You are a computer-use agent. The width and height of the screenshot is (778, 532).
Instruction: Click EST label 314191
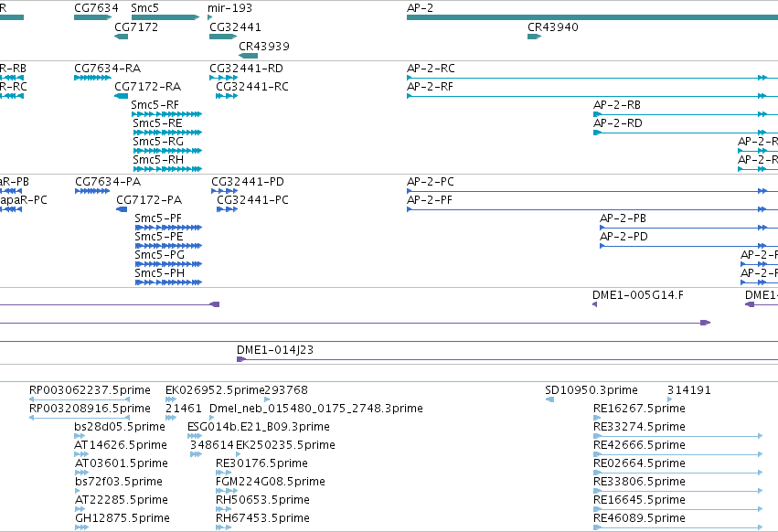(688, 390)
